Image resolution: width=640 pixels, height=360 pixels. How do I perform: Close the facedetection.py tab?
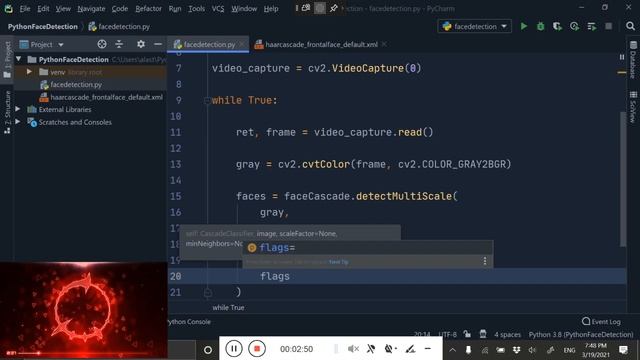(x=242, y=44)
